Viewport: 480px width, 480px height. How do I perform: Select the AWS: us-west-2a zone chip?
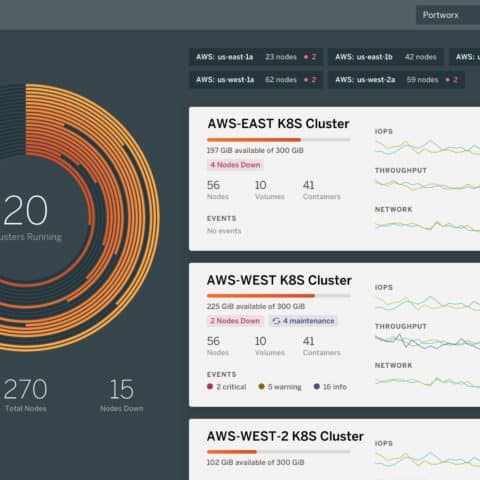(396, 80)
